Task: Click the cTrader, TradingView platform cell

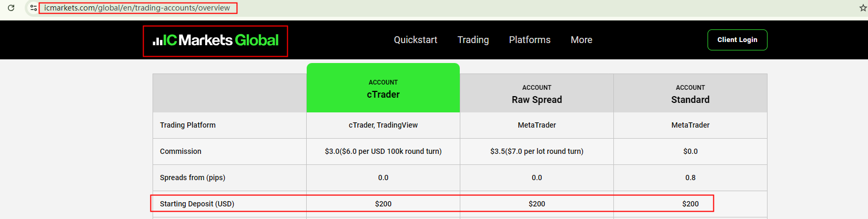Action: coord(383,125)
